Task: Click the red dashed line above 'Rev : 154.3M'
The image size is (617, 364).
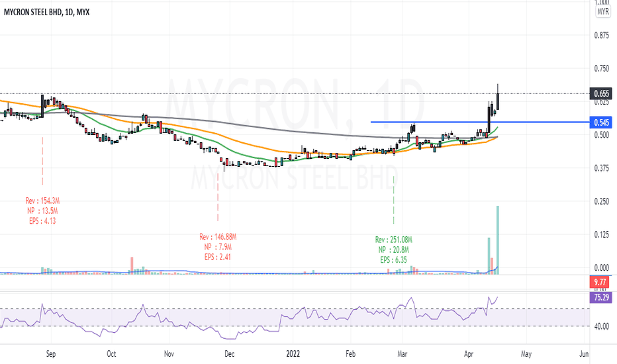Action: coord(42,161)
